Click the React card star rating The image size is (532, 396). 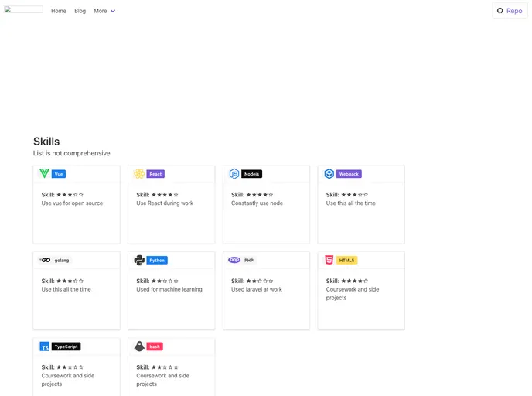point(165,195)
